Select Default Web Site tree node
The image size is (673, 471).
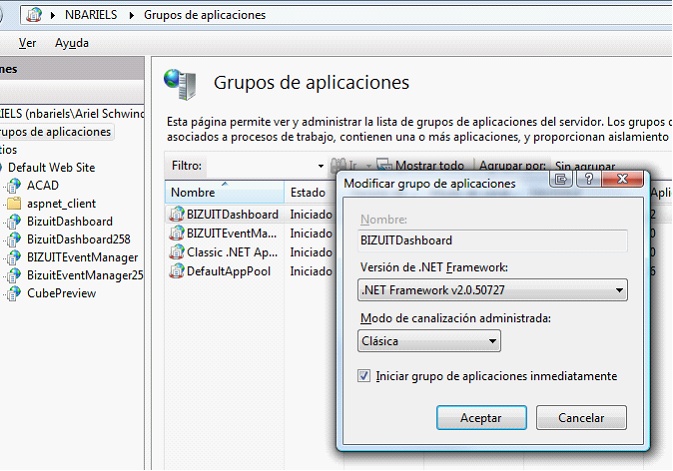(52, 167)
